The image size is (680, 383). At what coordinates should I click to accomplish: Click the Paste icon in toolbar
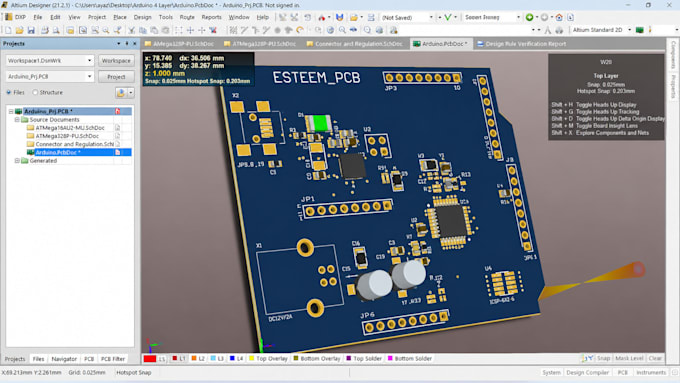tap(154, 30)
